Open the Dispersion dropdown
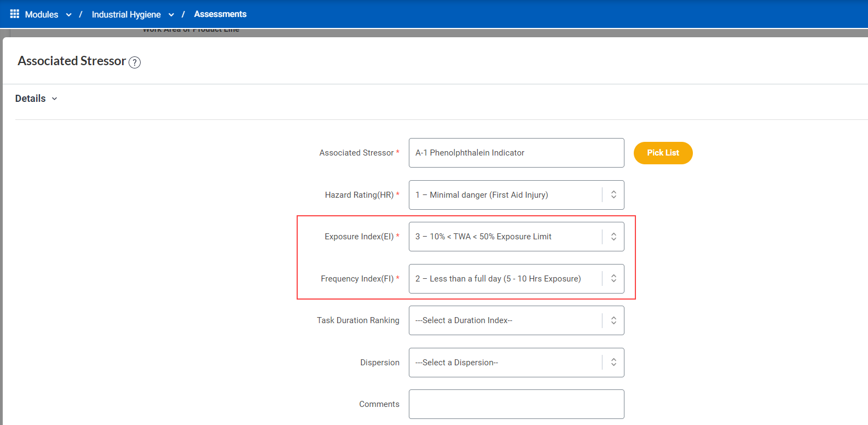 pos(516,363)
